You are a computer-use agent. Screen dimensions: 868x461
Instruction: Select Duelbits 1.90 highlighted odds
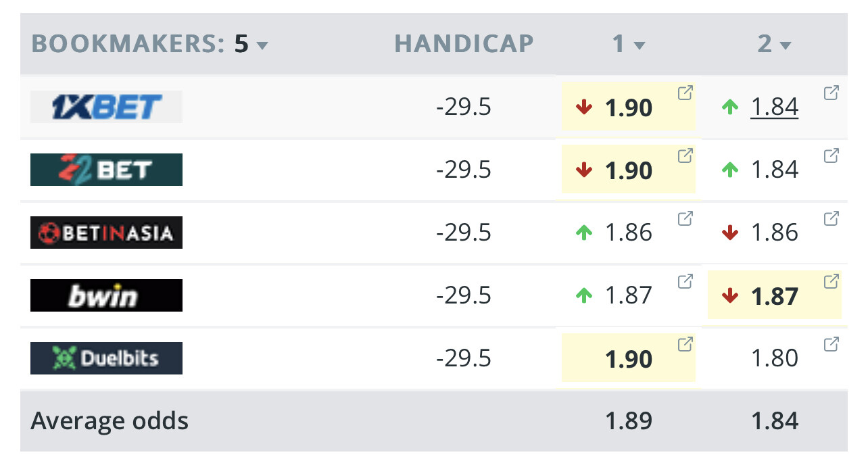[629, 359]
